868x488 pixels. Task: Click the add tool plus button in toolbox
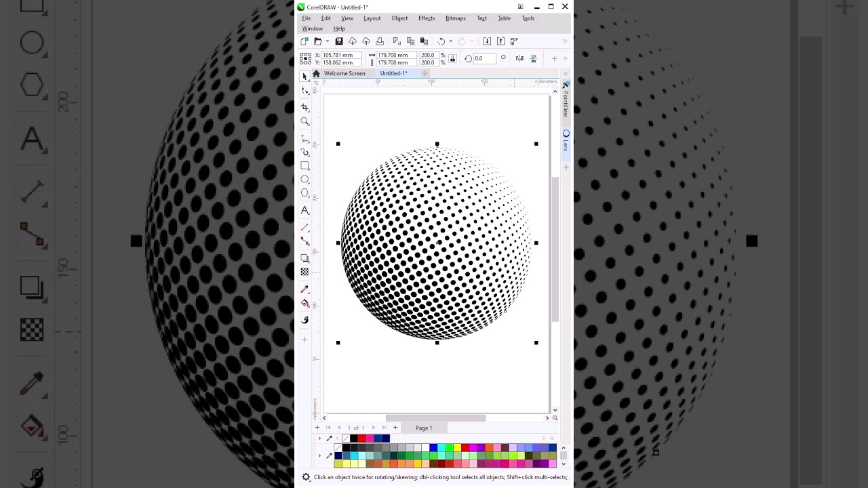(304, 339)
